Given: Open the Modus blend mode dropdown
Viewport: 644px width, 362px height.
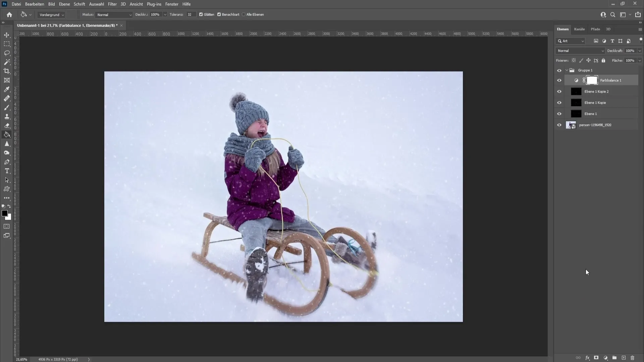Looking at the screenshot, I should tap(113, 15).
